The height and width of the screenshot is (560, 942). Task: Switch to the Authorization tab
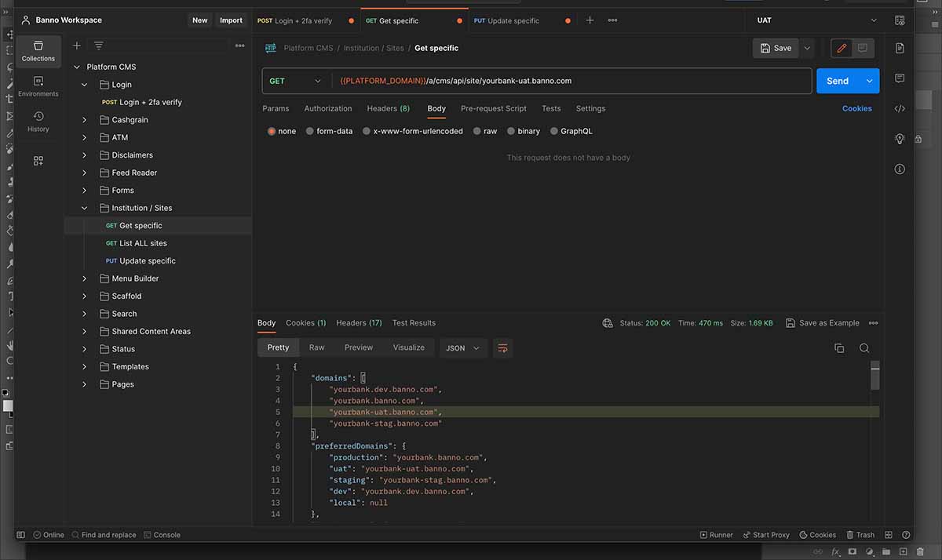[x=327, y=108]
